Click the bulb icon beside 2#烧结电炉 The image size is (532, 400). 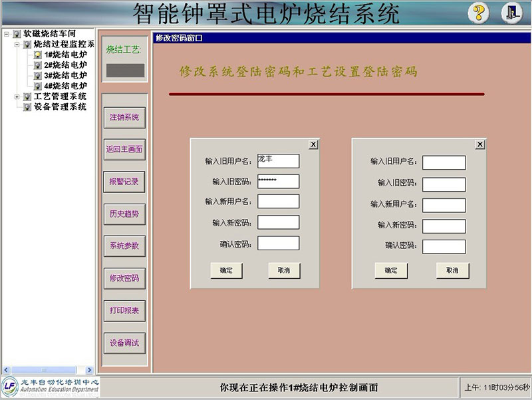click(38, 65)
